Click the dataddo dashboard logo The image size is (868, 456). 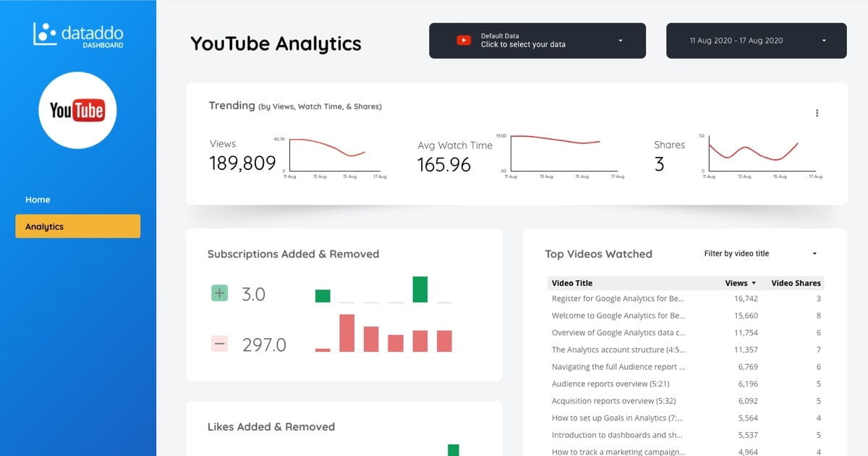tap(78, 34)
